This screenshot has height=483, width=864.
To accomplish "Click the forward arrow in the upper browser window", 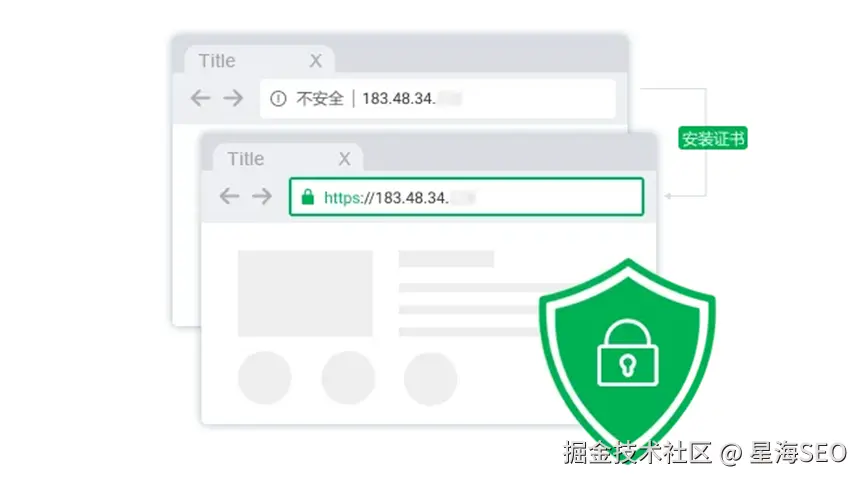I will [233, 98].
